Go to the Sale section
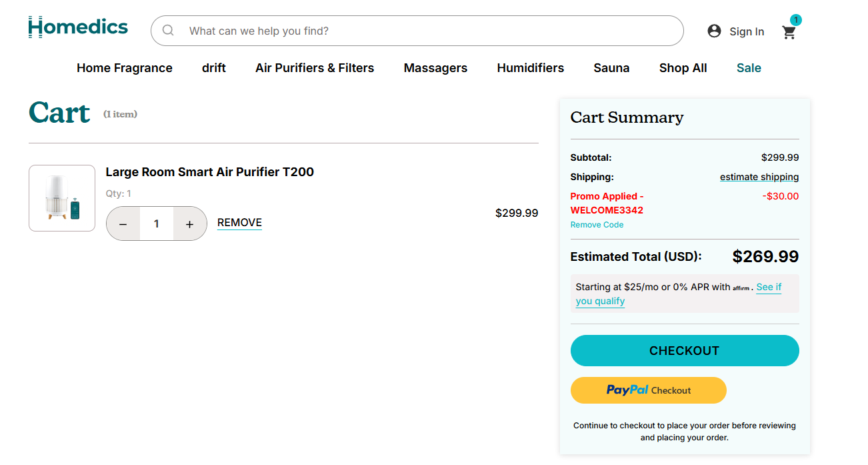Viewport: 868px width, 465px height. tap(749, 68)
